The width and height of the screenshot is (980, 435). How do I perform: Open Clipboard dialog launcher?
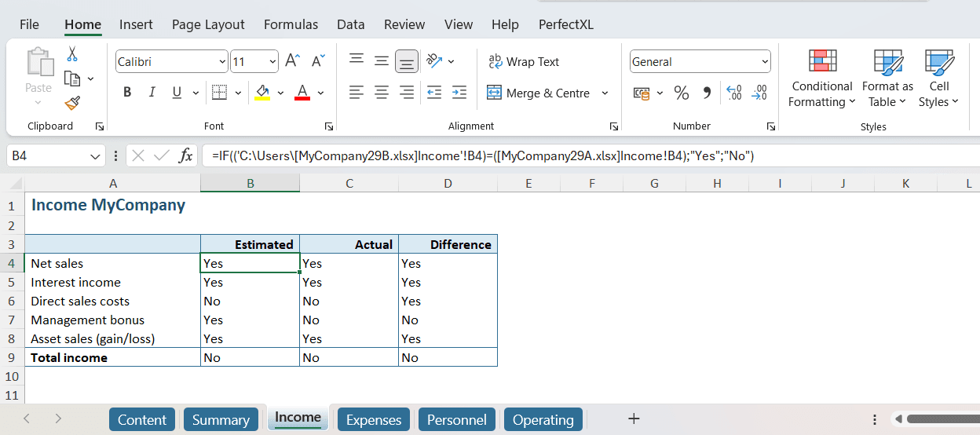tap(100, 126)
